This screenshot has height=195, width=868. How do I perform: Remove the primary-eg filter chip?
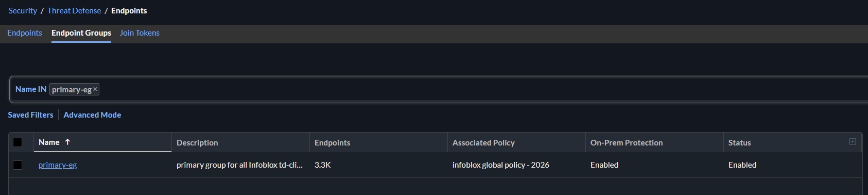pyautogui.click(x=95, y=89)
